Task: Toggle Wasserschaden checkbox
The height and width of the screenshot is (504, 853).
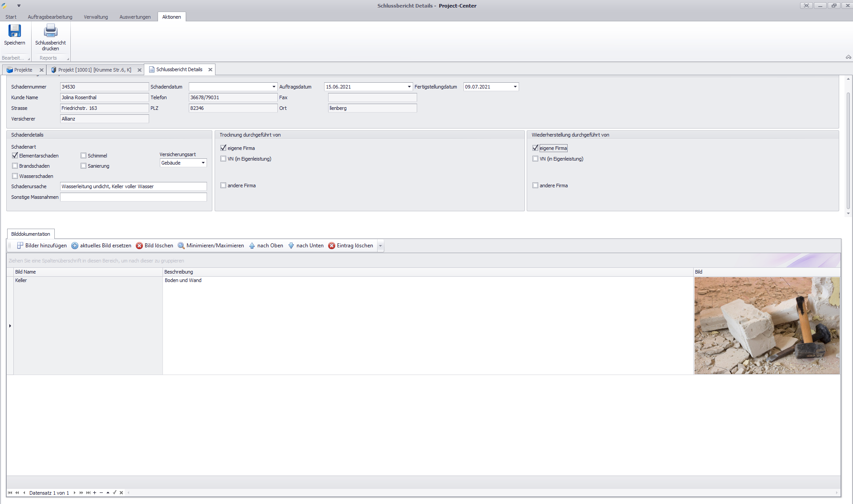Action: (x=15, y=176)
